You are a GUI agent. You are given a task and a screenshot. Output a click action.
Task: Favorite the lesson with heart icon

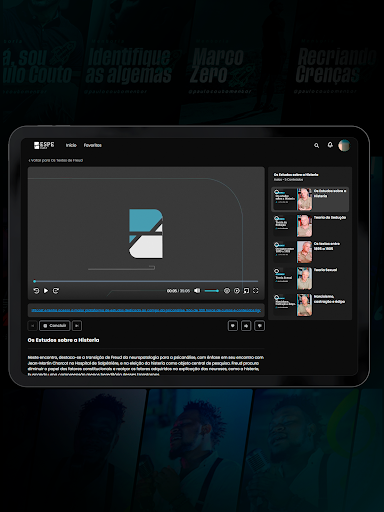(x=233, y=326)
